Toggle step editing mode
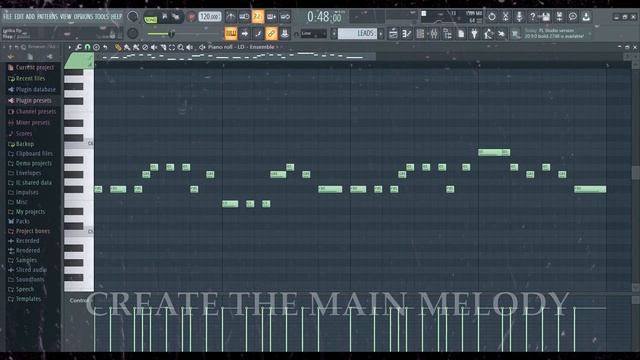 [258, 33]
